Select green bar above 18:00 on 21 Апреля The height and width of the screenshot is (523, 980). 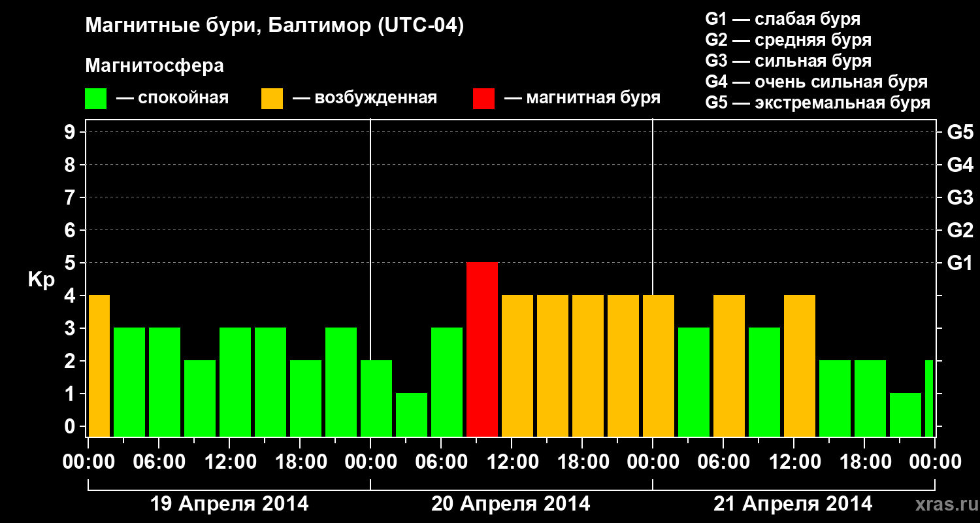[x=870, y=399]
